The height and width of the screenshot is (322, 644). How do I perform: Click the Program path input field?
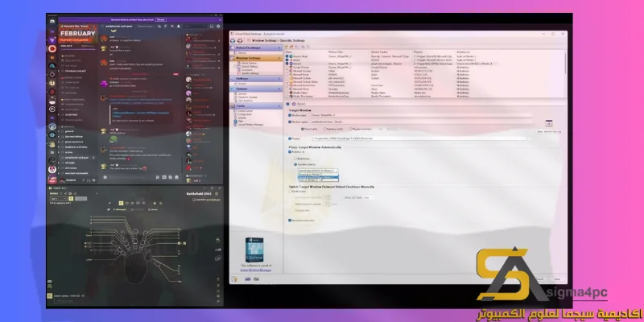418,138
